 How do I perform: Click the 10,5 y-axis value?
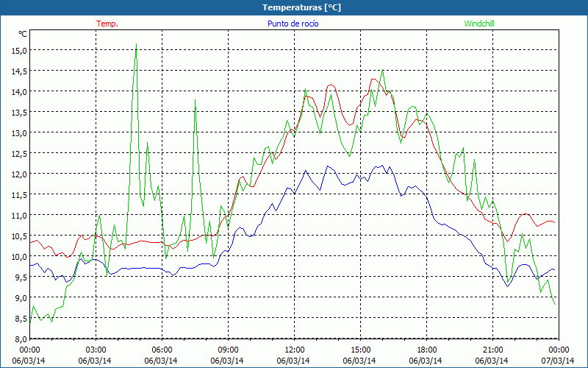click(x=19, y=236)
